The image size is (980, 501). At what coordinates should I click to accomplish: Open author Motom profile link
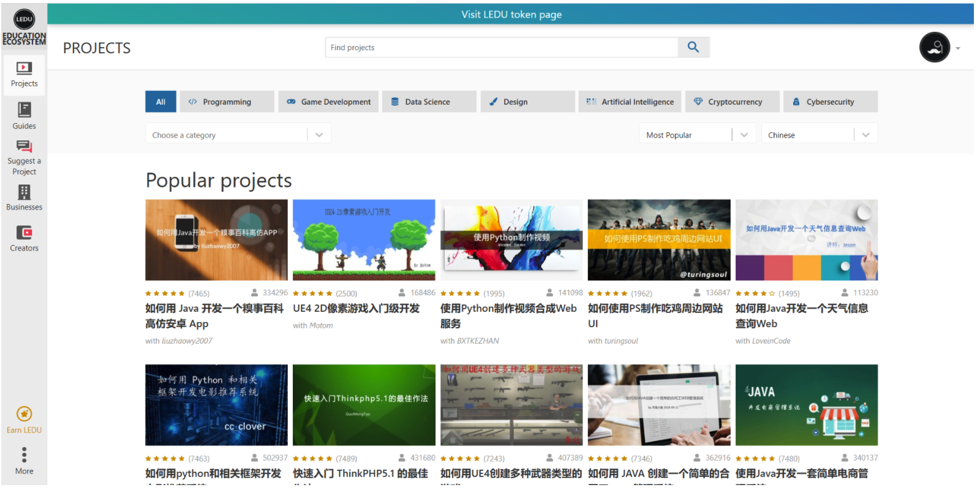pos(321,326)
